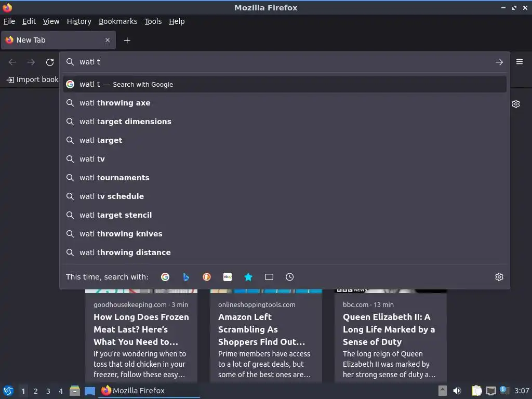Select 'watl t — Search with Google' row

285,84
